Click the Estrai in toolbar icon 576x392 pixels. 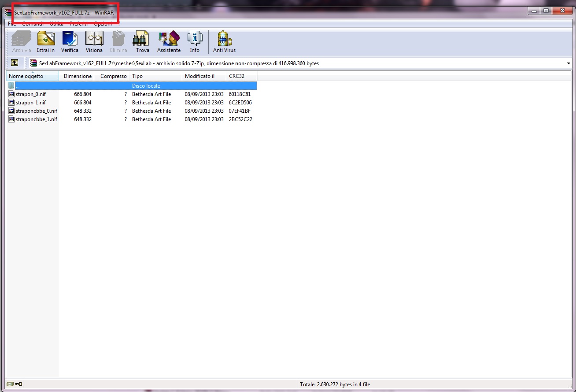tap(46, 39)
